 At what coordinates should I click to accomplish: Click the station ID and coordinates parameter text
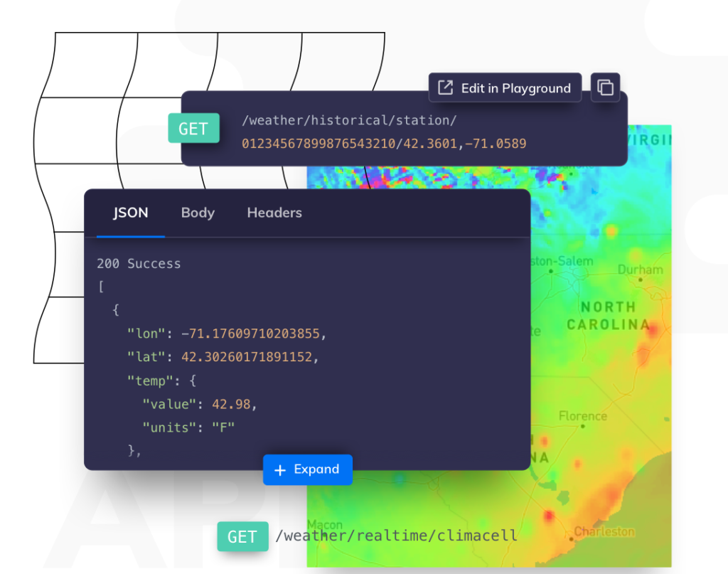tap(384, 144)
